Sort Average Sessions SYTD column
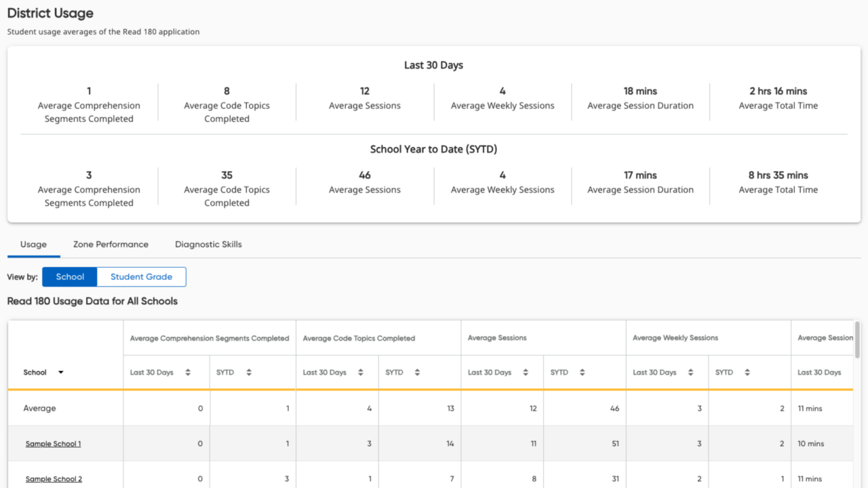The width and height of the screenshot is (868, 488). pos(582,372)
